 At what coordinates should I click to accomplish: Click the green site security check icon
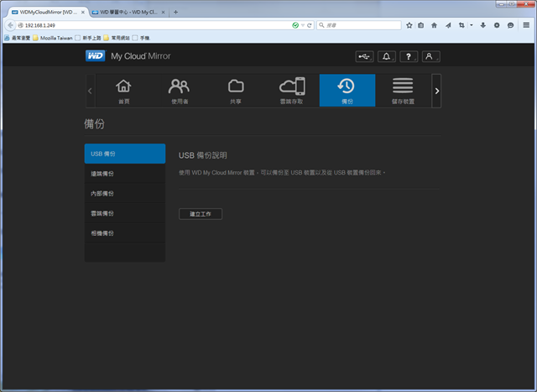[295, 25]
